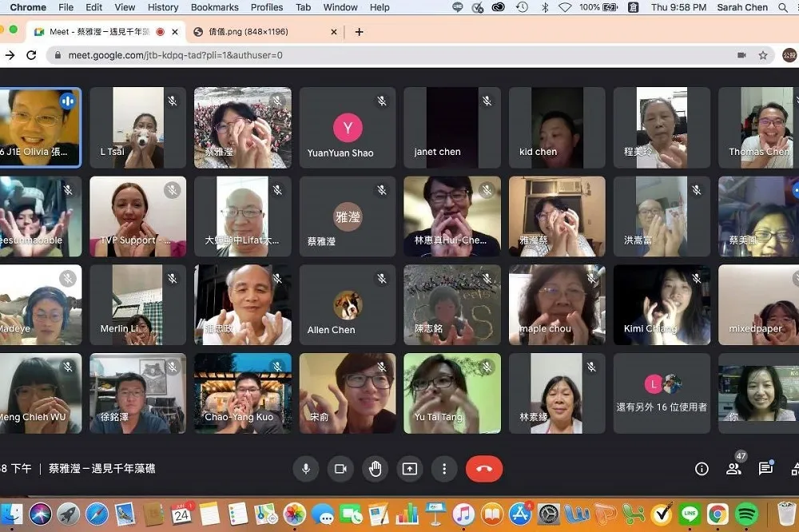Toggle the camera button in the Meet call bar
Screen dimensions: 799x532
tap(340, 469)
